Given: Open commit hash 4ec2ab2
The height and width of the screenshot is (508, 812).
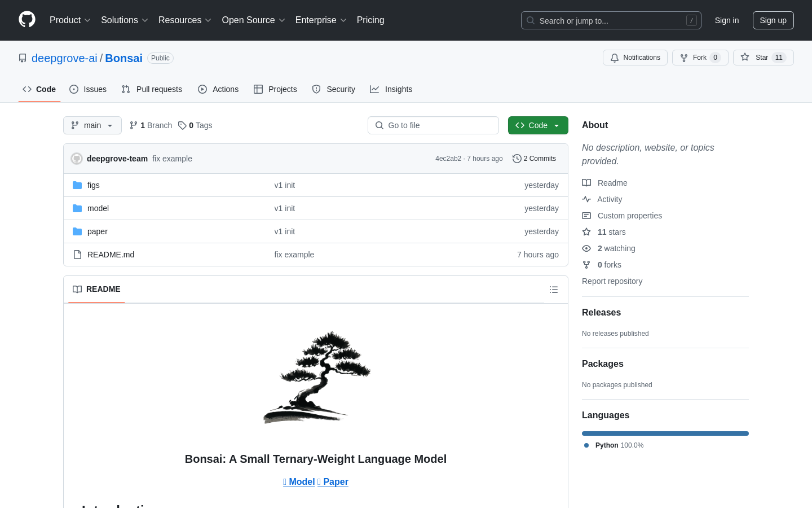Looking at the screenshot, I should [x=448, y=159].
